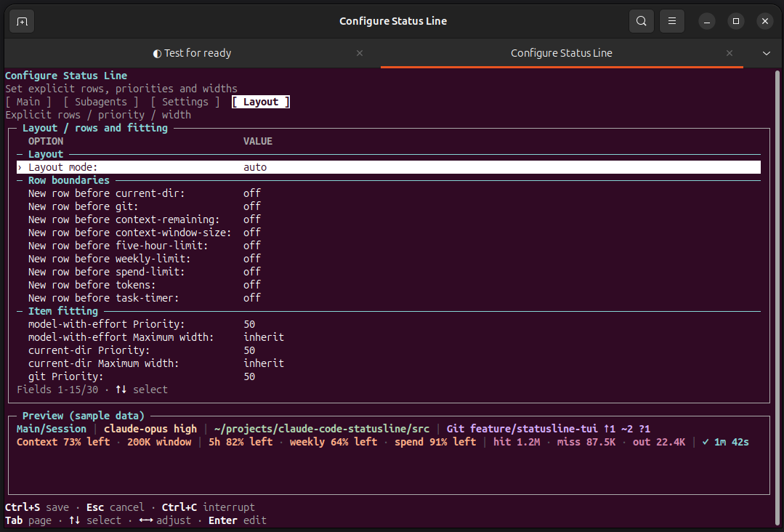Viewport: 784px width, 532px height.
Task: Toggle New row before weekly-limit off value
Action: [x=252, y=259]
